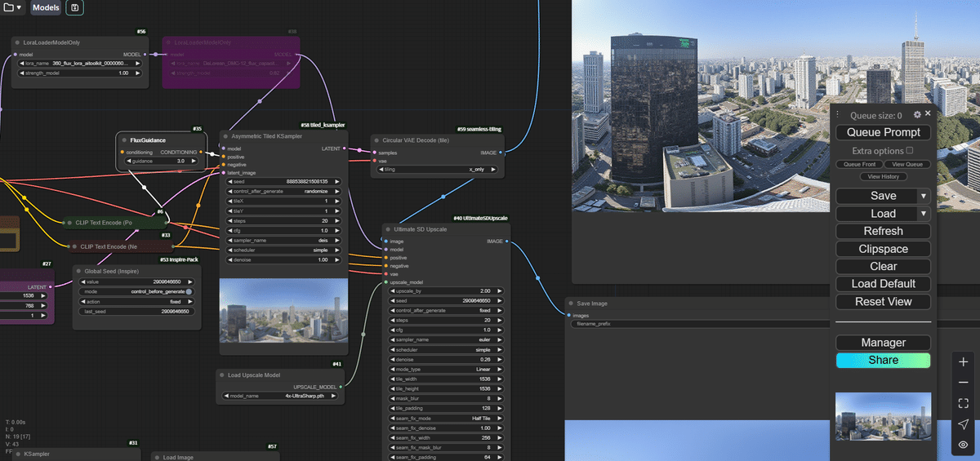Click the paper-plane select mode icon

pos(964,424)
